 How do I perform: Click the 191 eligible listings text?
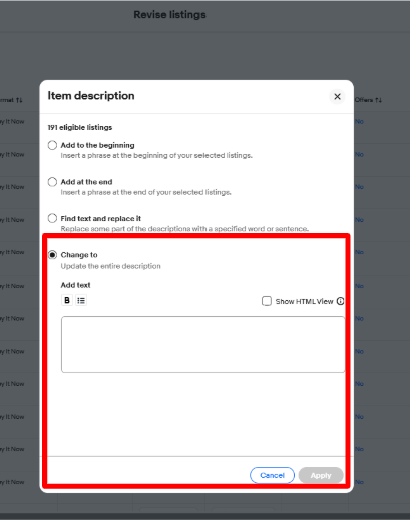[x=80, y=127]
